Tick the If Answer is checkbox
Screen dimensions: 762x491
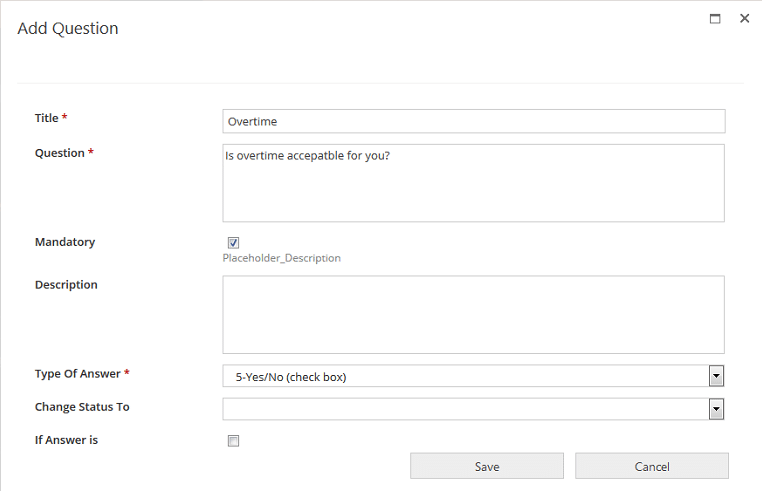click(233, 441)
